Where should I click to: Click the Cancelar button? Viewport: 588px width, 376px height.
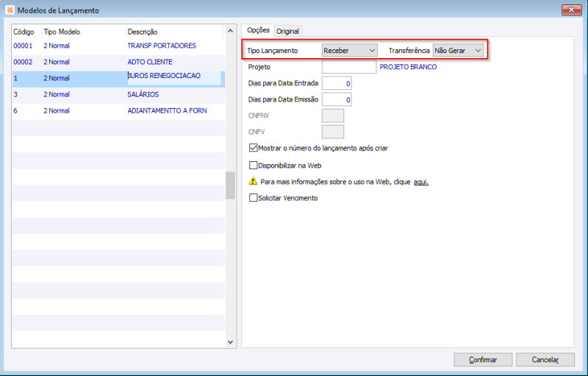point(545,360)
